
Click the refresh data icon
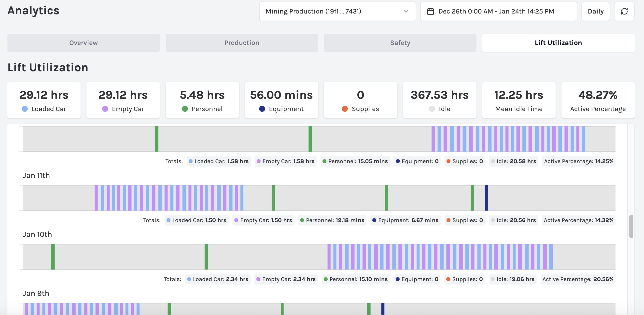coord(624,11)
